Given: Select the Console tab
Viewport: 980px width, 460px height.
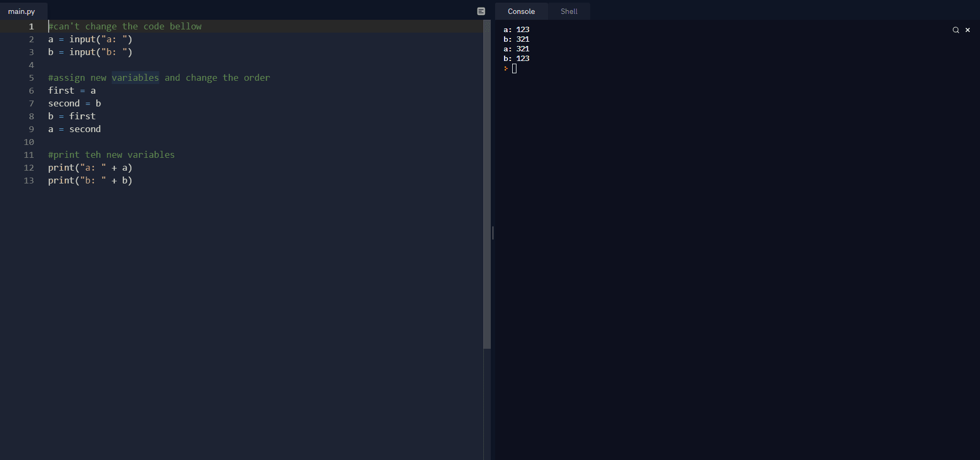Looking at the screenshot, I should 521,11.
